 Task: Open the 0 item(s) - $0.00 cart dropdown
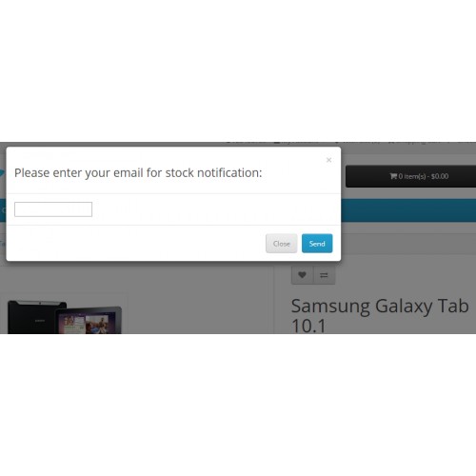pos(410,176)
